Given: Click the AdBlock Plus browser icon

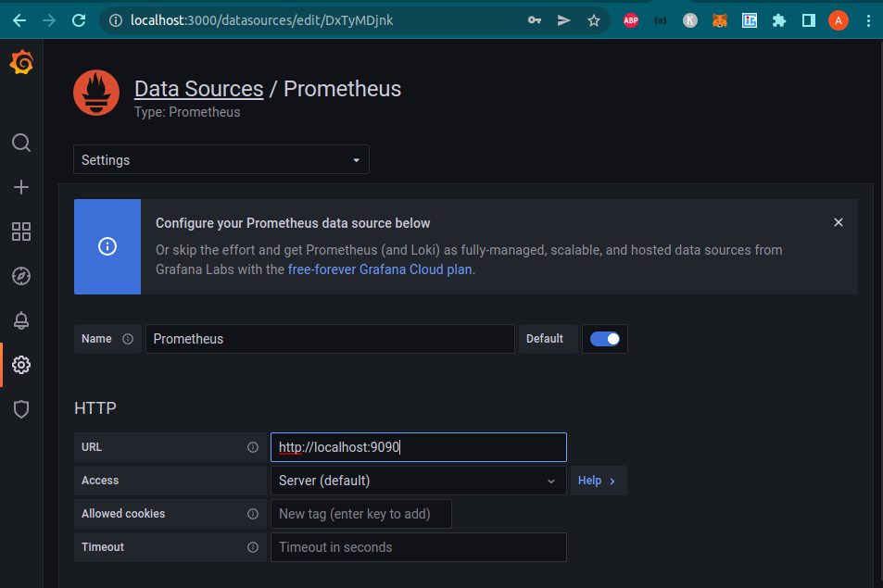Looking at the screenshot, I should [x=631, y=19].
